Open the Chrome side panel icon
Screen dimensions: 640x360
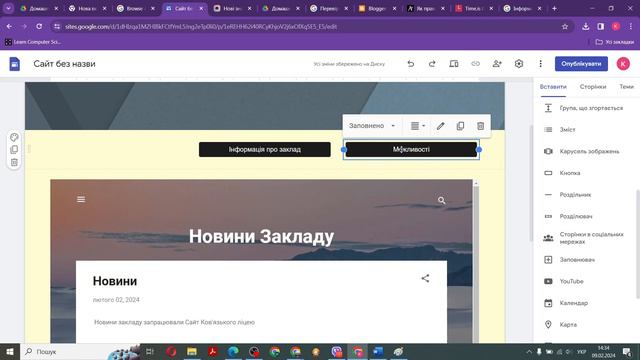point(600,27)
